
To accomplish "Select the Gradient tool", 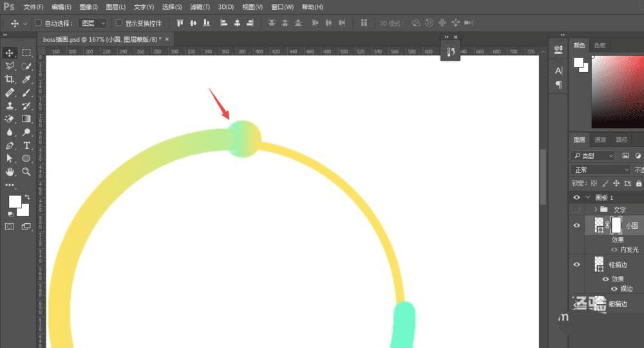I will coord(26,119).
